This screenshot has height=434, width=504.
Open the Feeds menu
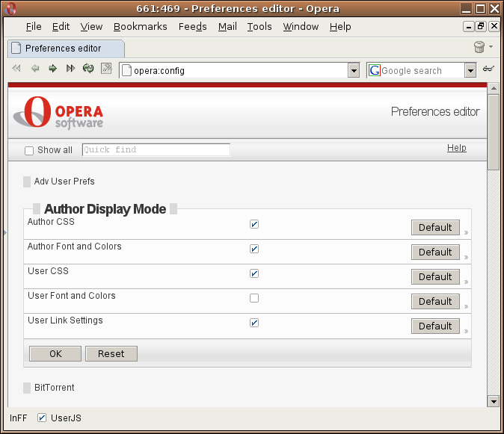[192, 27]
